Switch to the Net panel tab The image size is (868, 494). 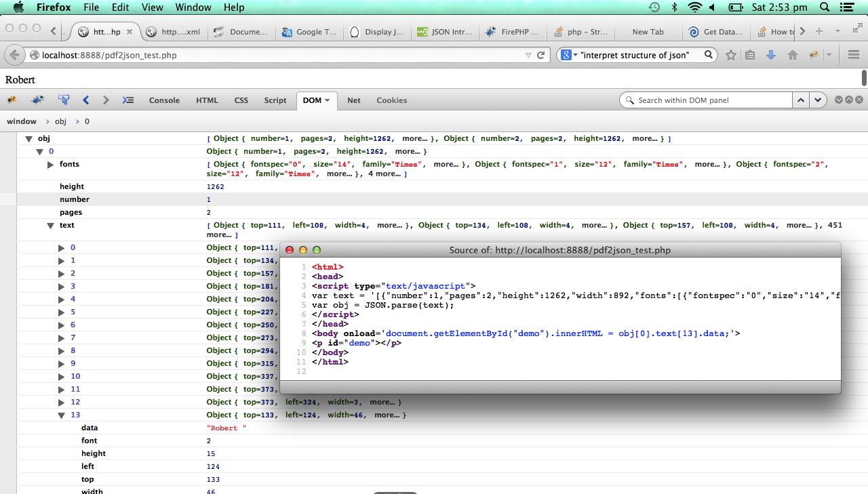pos(354,100)
